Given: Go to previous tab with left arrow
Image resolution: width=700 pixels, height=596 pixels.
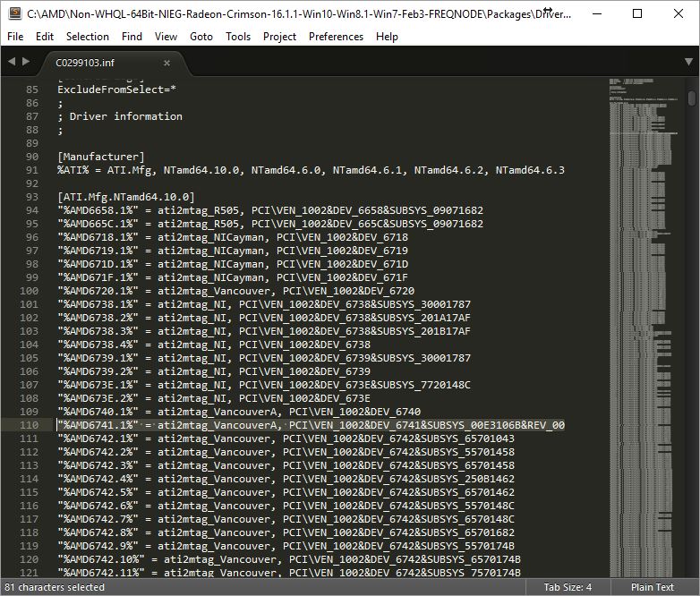Looking at the screenshot, I should pos(12,61).
